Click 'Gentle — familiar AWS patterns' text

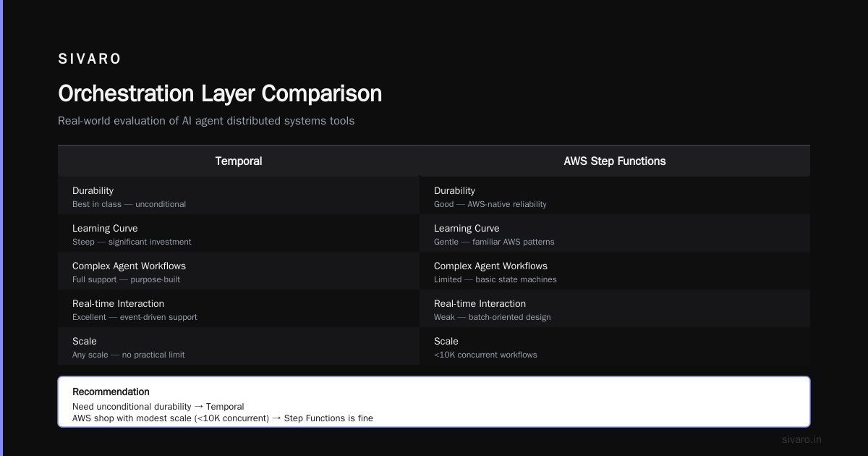tap(494, 242)
